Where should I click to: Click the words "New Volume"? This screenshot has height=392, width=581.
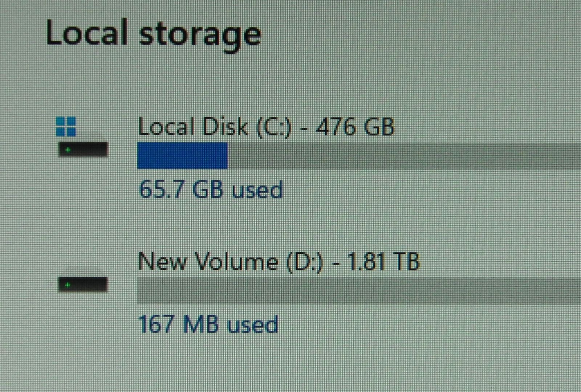click(x=208, y=261)
